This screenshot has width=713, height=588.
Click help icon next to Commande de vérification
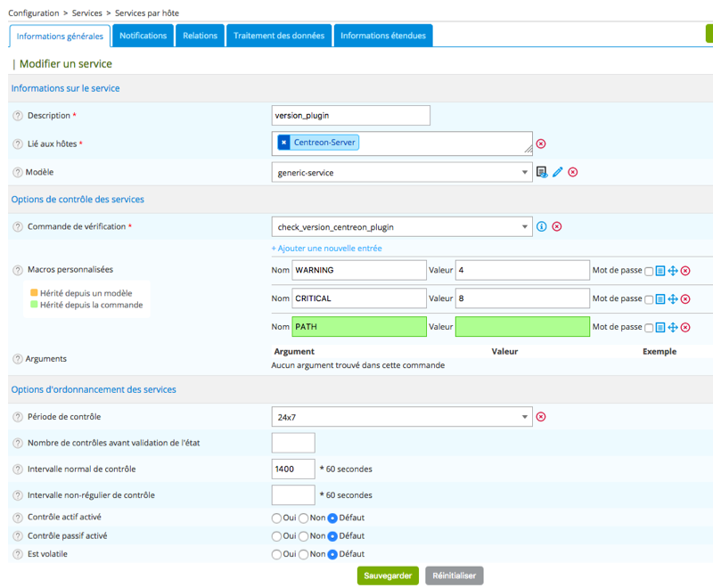(x=18, y=227)
